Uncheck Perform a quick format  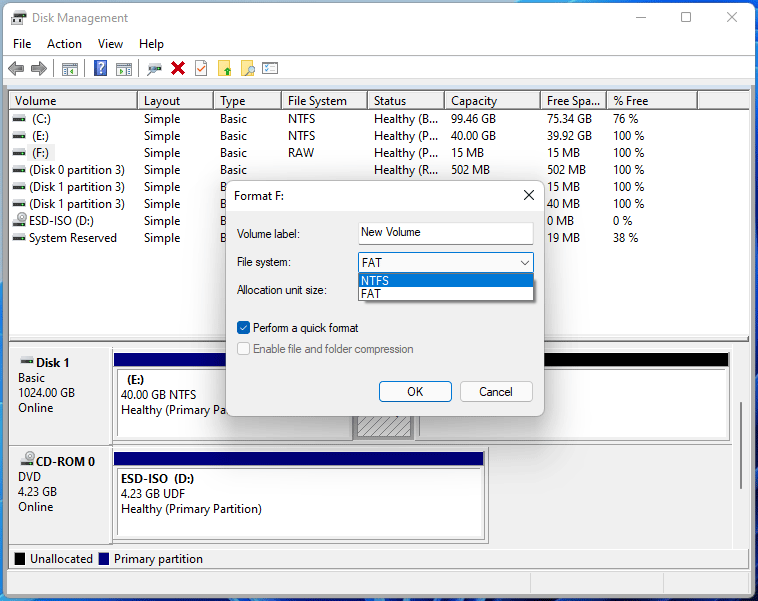pos(243,328)
